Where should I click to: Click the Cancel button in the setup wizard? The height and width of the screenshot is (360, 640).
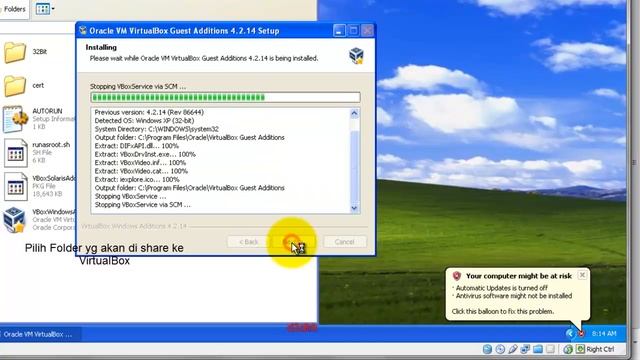pyautogui.click(x=344, y=242)
